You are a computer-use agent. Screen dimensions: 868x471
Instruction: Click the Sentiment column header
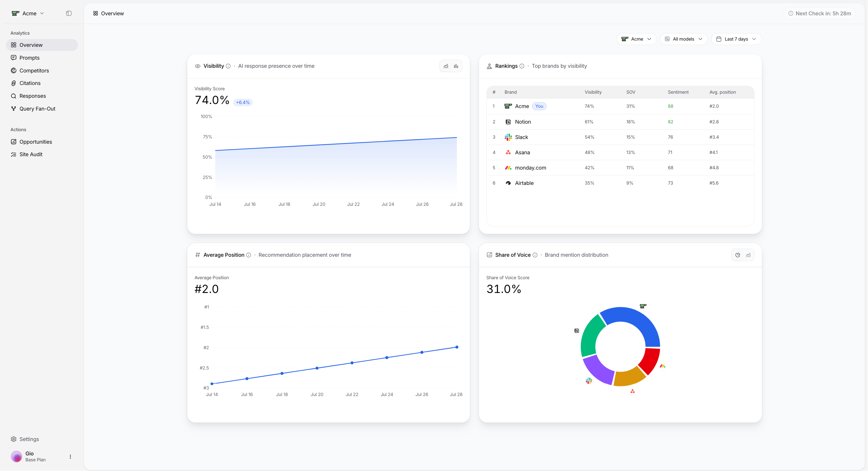pyautogui.click(x=678, y=92)
